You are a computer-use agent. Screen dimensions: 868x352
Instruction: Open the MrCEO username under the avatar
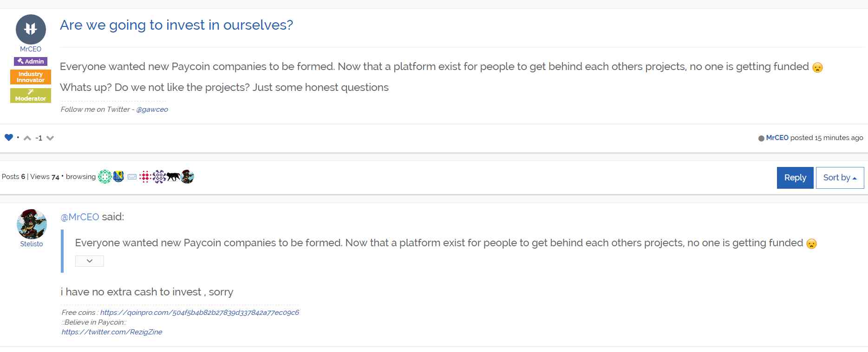[x=31, y=49]
